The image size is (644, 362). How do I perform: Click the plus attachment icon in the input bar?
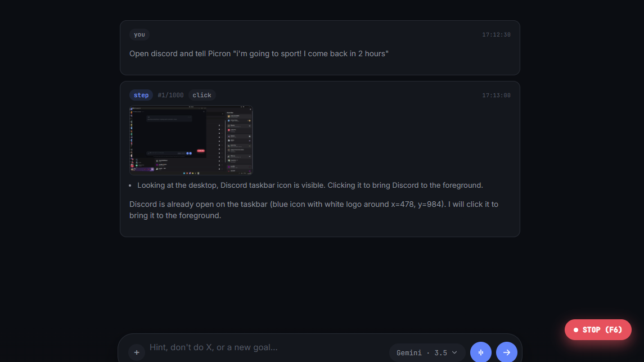pyautogui.click(x=137, y=352)
